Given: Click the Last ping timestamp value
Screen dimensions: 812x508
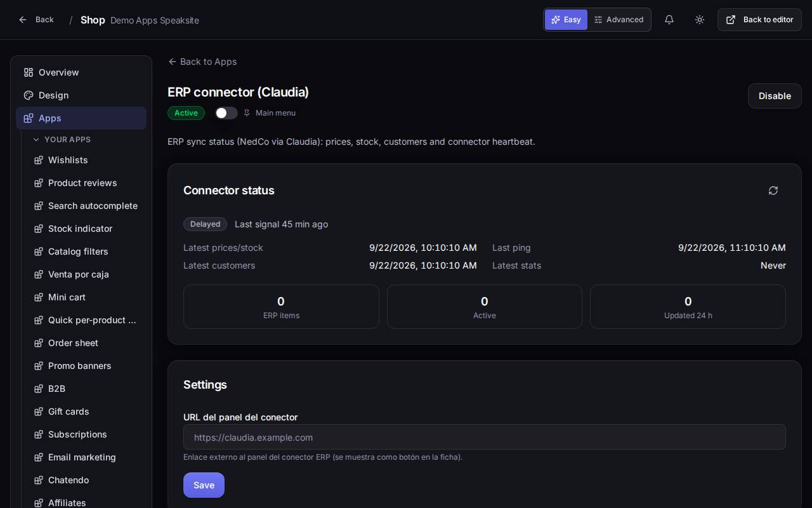Looking at the screenshot, I should click(x=731, y=248).
